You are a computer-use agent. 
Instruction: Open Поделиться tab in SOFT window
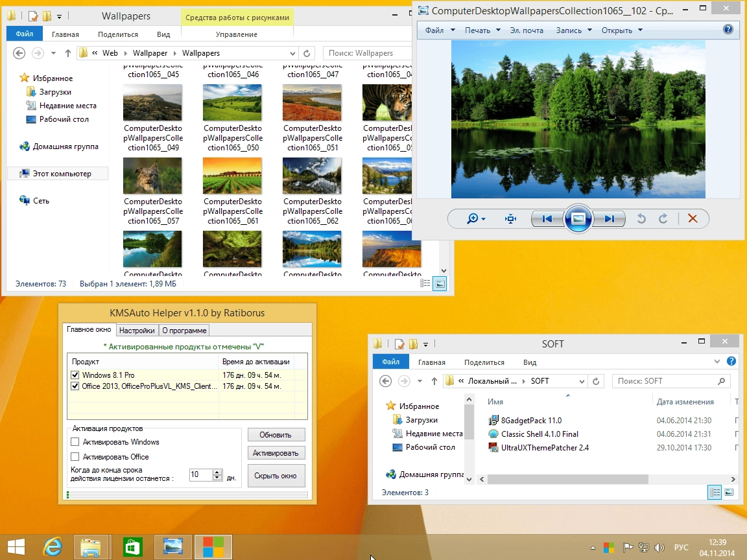484,362
